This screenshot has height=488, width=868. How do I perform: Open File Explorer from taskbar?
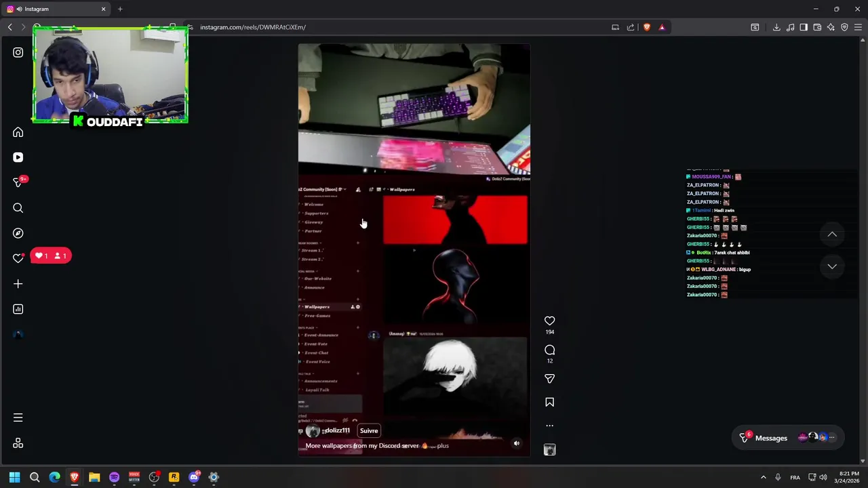point(94,477)
